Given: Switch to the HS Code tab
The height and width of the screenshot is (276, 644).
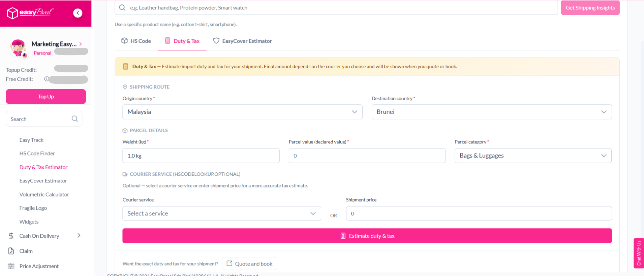Looking at the screenshot, I should [x=136, y=41].
